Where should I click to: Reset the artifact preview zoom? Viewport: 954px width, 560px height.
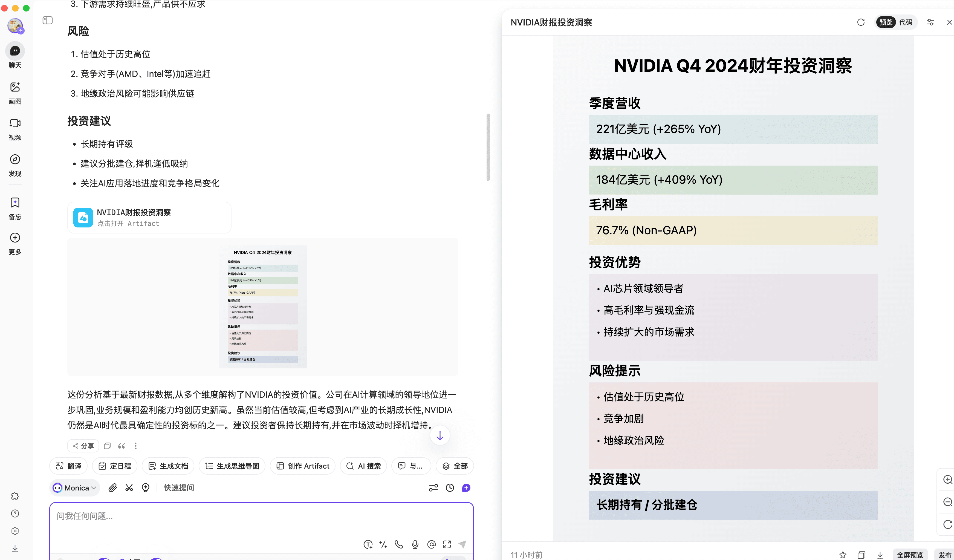click(x=947, y=524)
